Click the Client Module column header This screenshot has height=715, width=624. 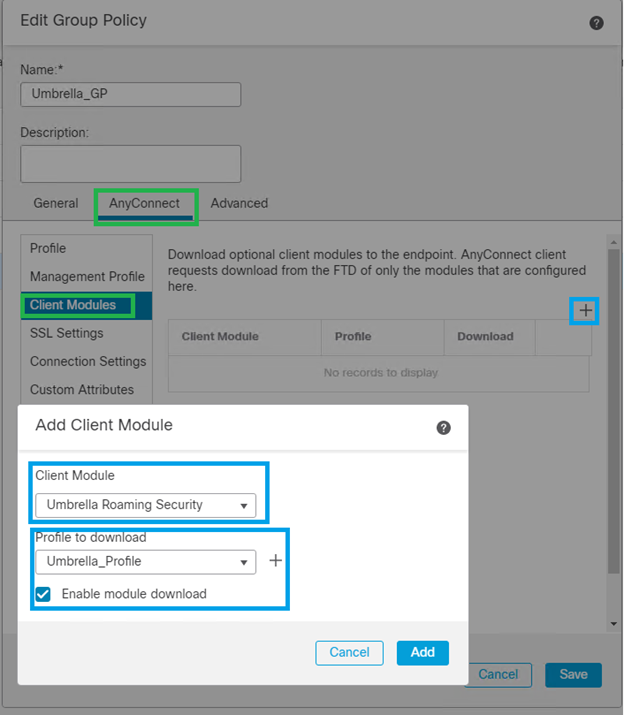tap(245, 337)
